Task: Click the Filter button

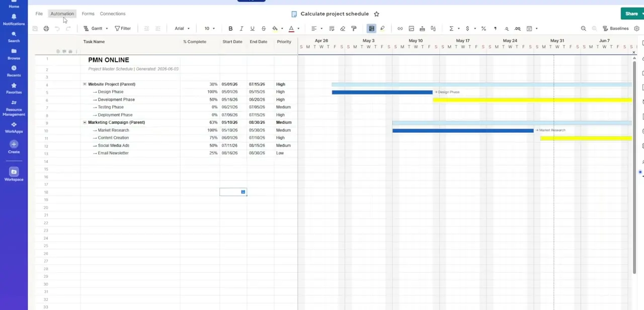Action: coord(123,29)
